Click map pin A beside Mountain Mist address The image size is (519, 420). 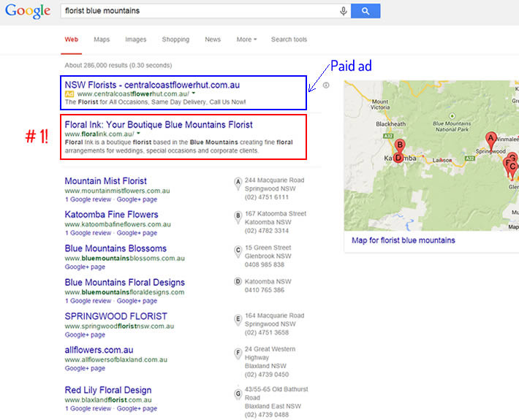(x=238, y=183)
